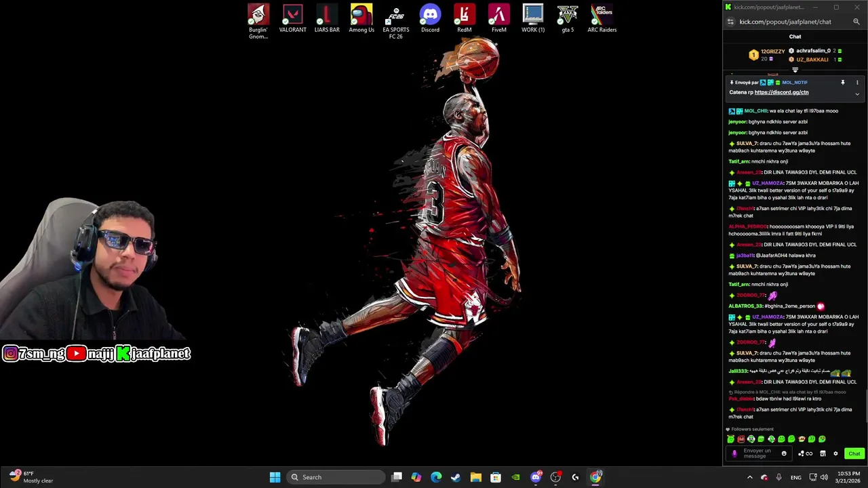Open site info icon beside kick.com URL
This screenshot has height=488, width=868.
pos(730,22)
